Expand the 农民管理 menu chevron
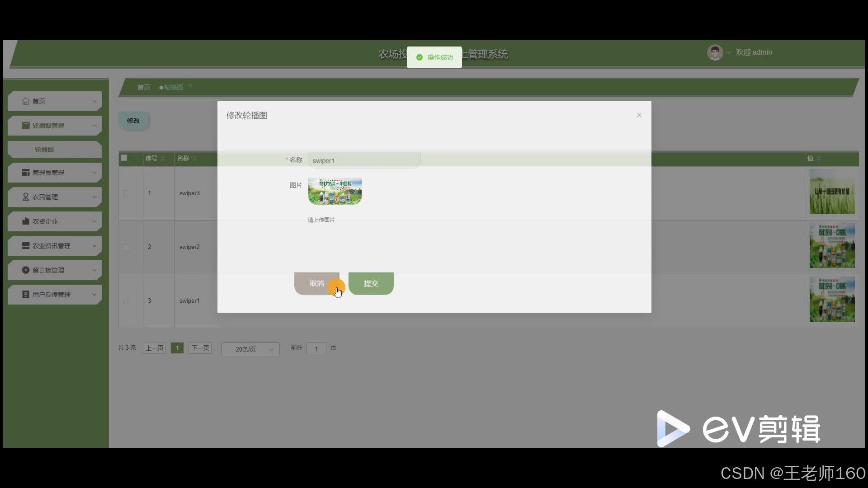This screenshot has height=488, width=868. tap(94, 197)
